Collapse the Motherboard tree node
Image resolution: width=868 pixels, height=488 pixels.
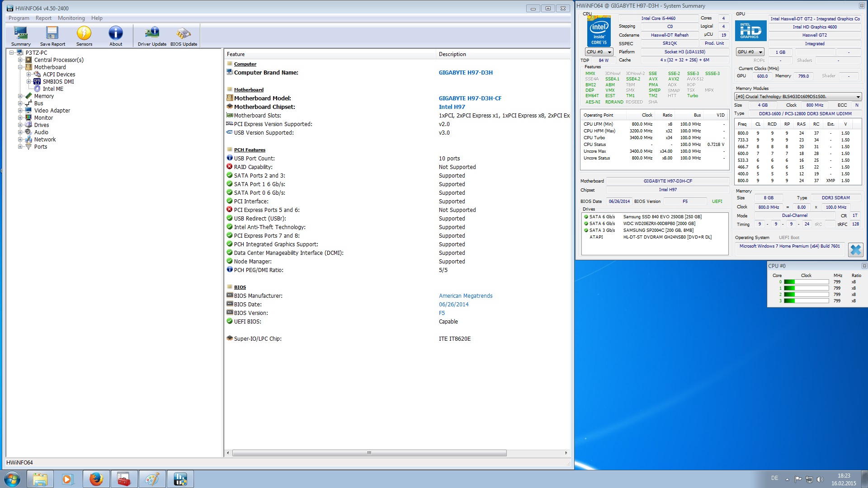pos(20,67)
